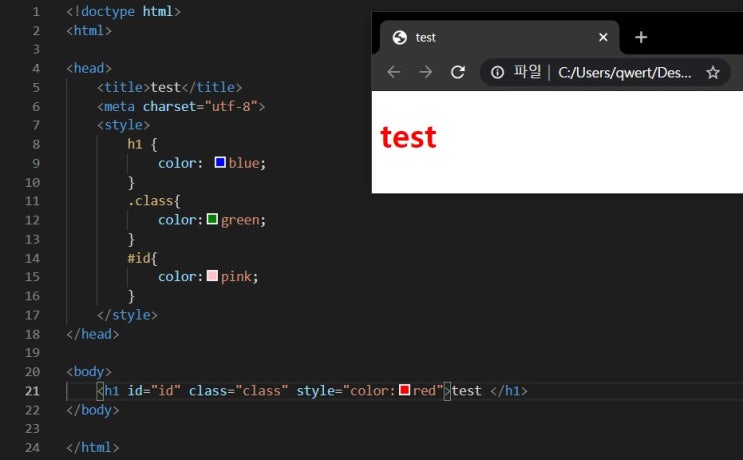Viewport: 743px width, 460px height.
Task: Open a new browser tab
Action: coord(641,37)
